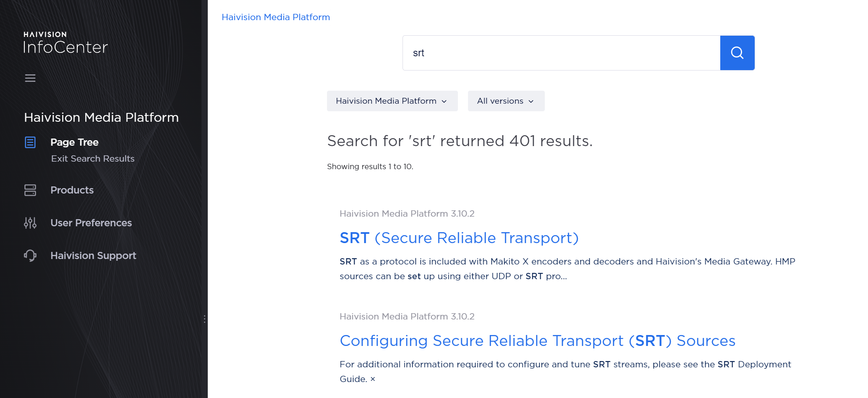Open the hamburger navigation menu
The width and height of the screenshot is (868, 398).
click(30, 78)
